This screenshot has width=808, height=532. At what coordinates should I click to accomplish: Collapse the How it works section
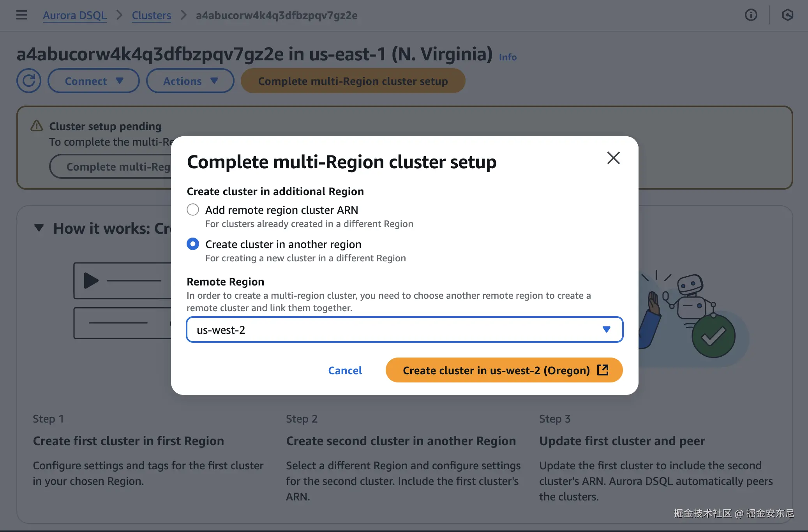(39, 228)
